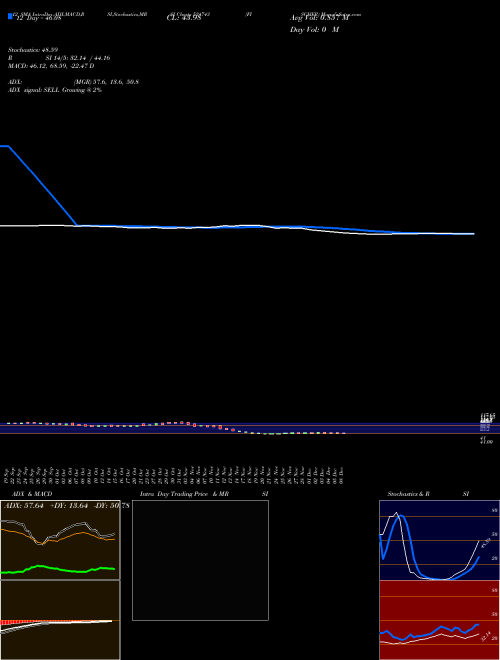Select the RSI 14/5 value "32.14 / 44.16"

pyautogui.click(x=88, y=58)
